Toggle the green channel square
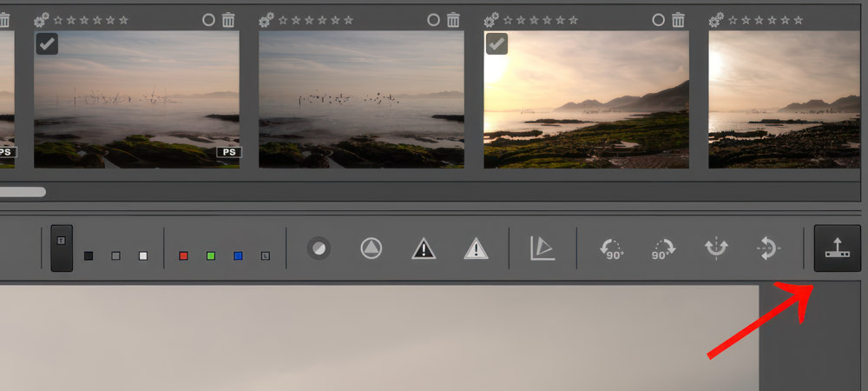868x391 pixels. (x=211, y=255)
